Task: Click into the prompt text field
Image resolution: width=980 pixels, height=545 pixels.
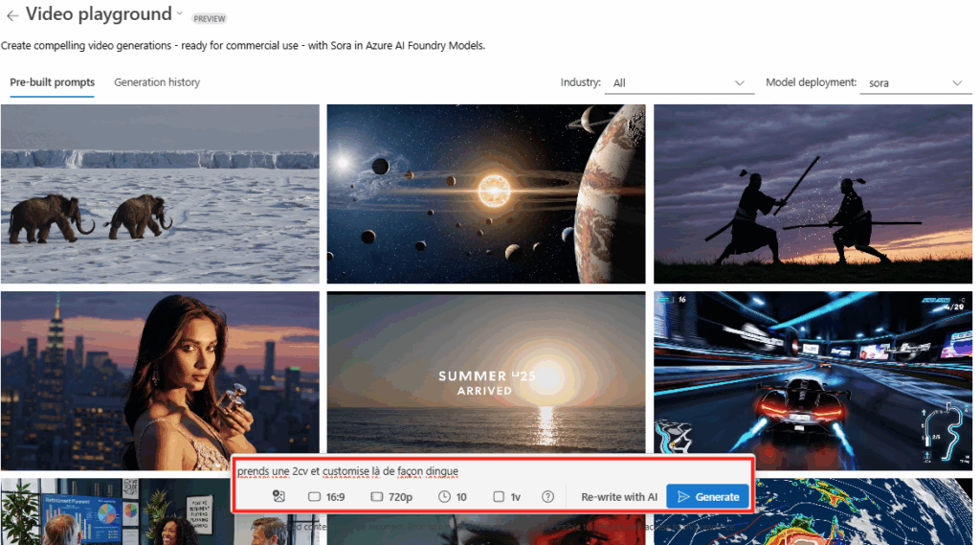Action: pyautogui.click(x=488, y=471)
